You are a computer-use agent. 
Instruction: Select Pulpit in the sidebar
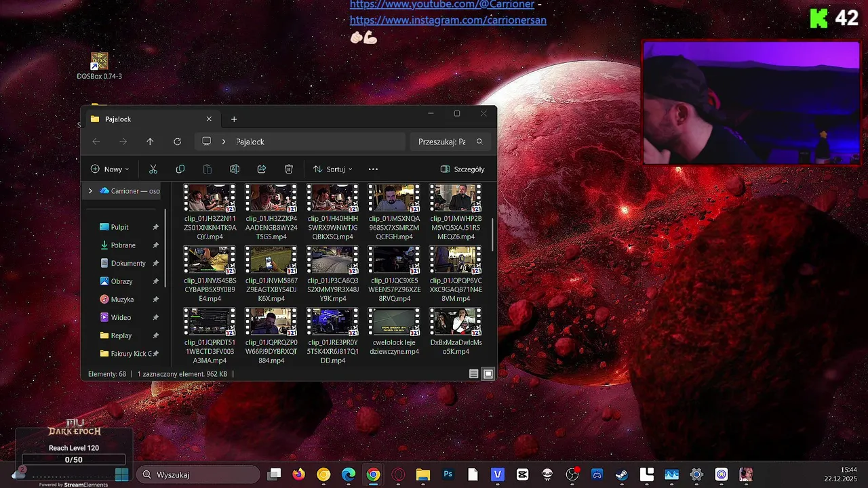pos(119,227)
